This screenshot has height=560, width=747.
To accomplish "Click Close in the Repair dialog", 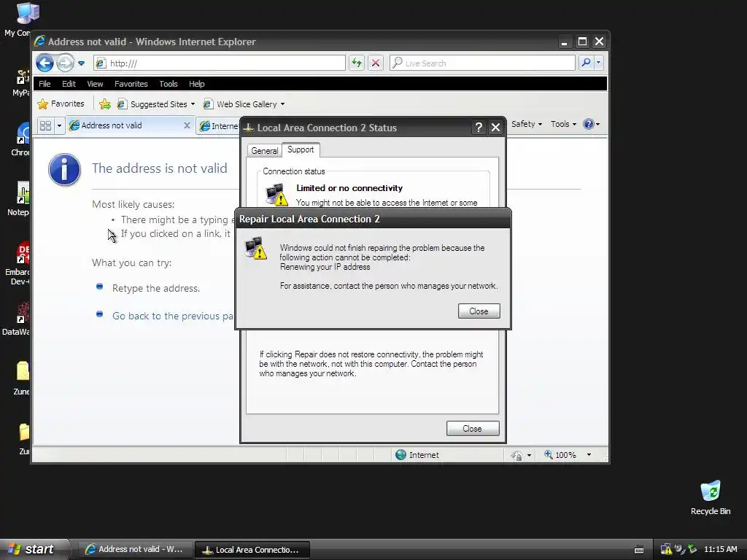I will 479,311.
